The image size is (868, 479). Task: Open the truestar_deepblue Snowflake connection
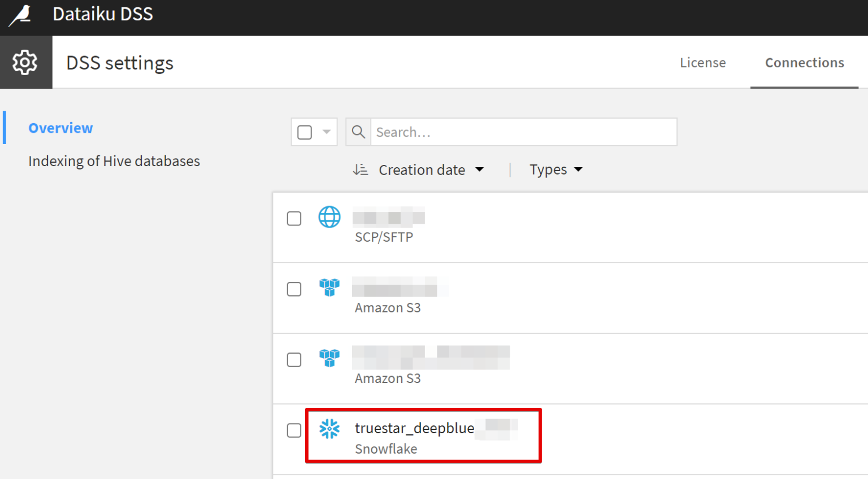(x=415, y=428)
